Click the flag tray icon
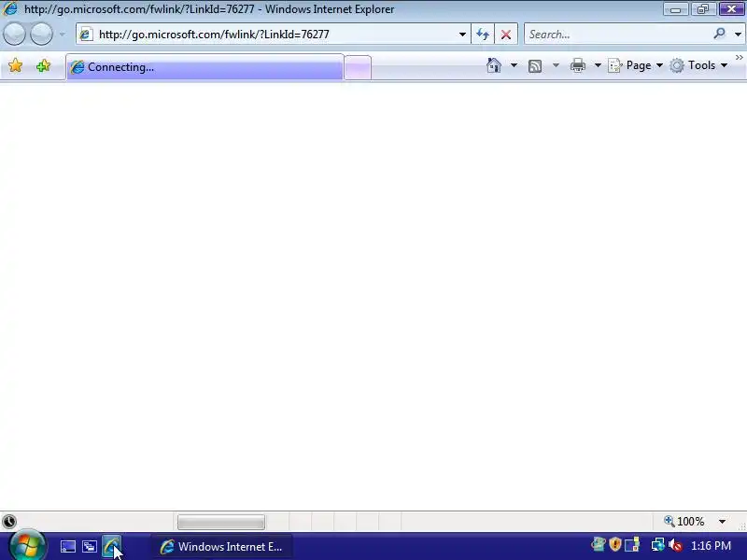Screen dimensions: 747x560 coord(632,544)
